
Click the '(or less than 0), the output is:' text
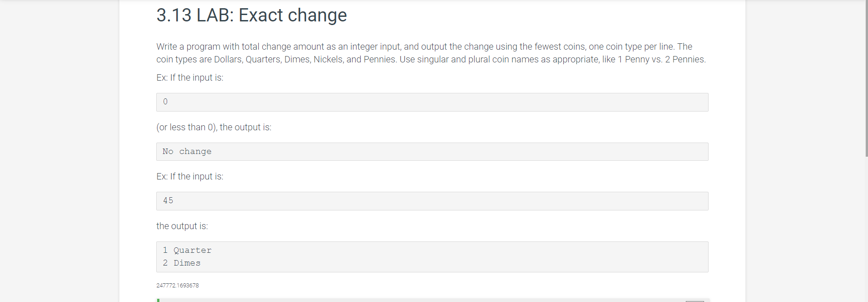coord(214,127)
